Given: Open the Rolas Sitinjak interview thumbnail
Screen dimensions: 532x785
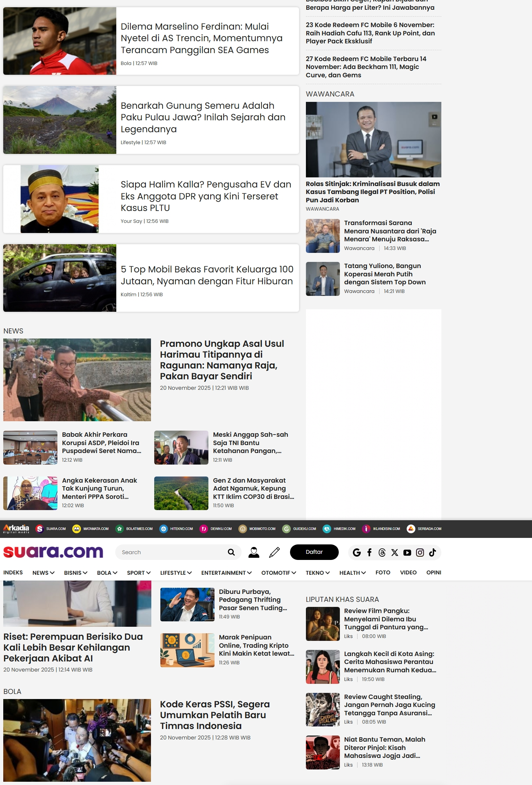Looking at the screenshot, I should coord(373,139).
